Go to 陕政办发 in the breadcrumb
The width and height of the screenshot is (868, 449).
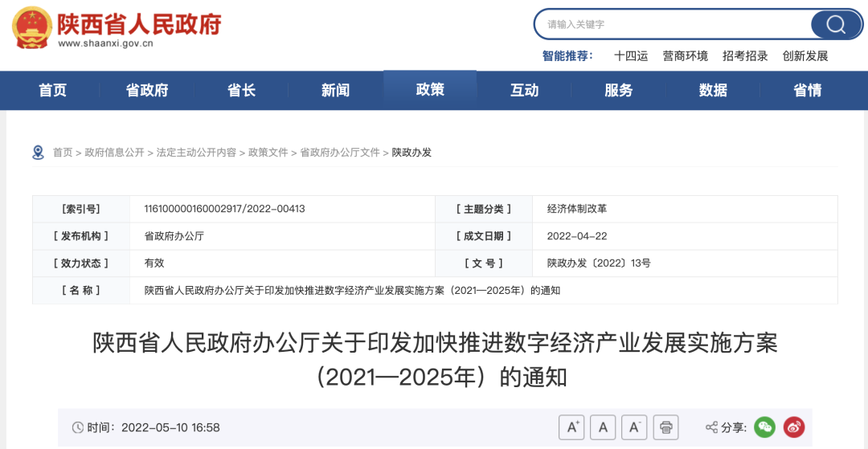(411, 153)
